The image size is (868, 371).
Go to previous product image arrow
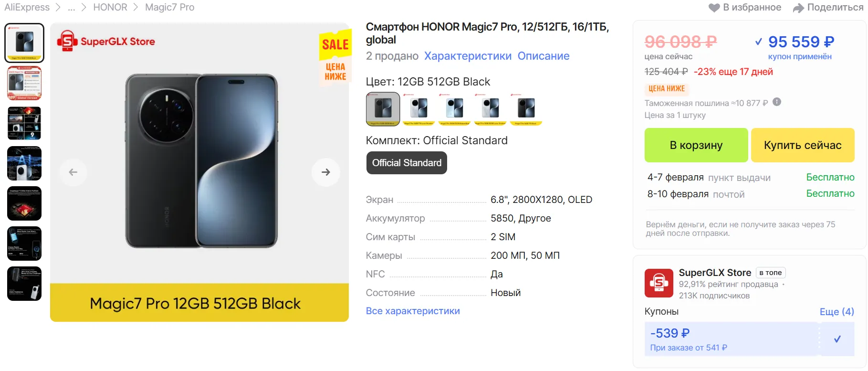pos(73,172)
